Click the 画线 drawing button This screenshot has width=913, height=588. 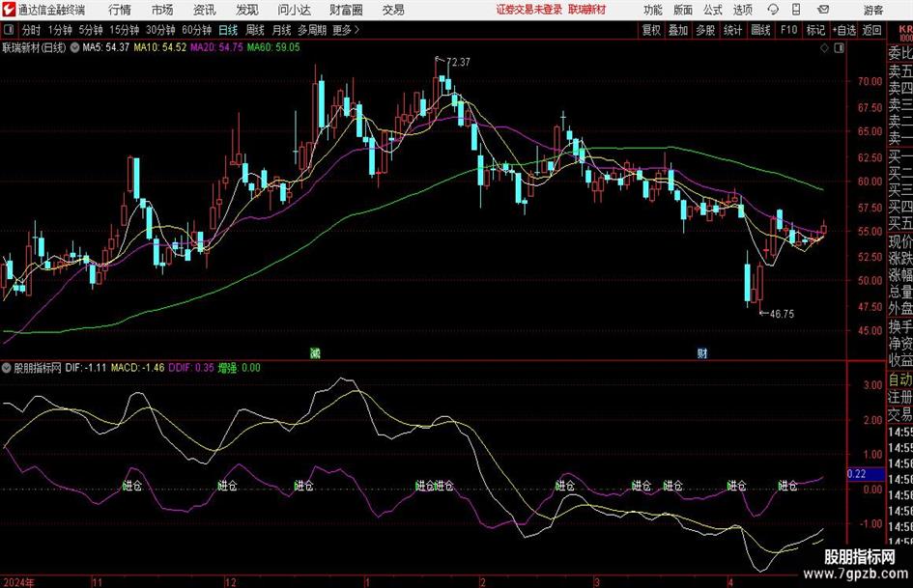tap(760, 30)
